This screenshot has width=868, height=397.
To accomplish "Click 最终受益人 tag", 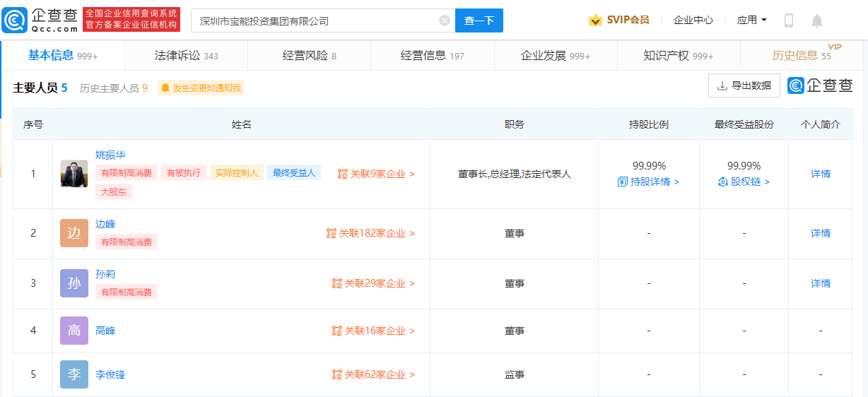I will pyautogui.click(x=294, y=172).
